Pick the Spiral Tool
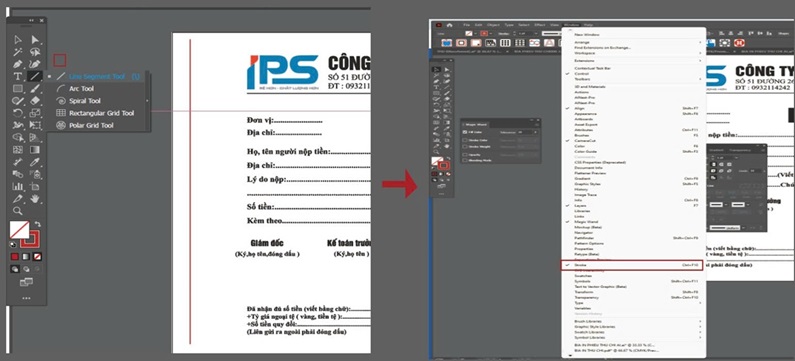This screenshot has width=795, height=361. [x=85, y=101]
